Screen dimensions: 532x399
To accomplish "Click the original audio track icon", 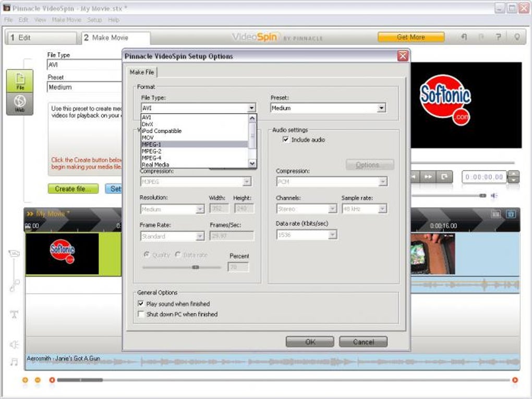I will [x=14, y=286].
